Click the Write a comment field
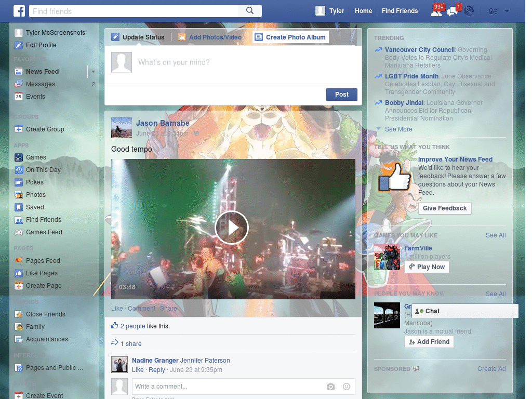Image resolution: width=532 pixels, height=399 pixels. click(x=228, y=387)
